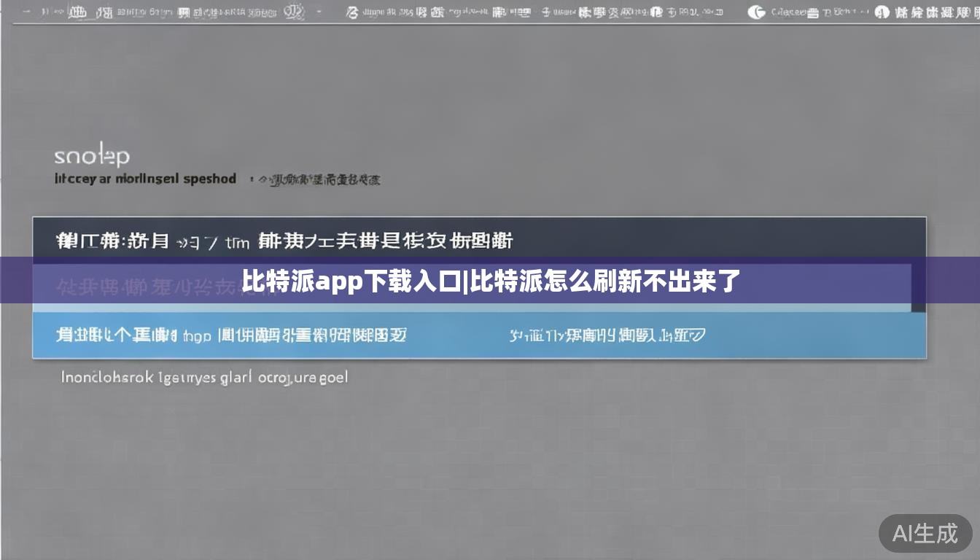Click the snolap logo in the page header
This screenshot has width=980, height=560.
click(x=92, y=155)
